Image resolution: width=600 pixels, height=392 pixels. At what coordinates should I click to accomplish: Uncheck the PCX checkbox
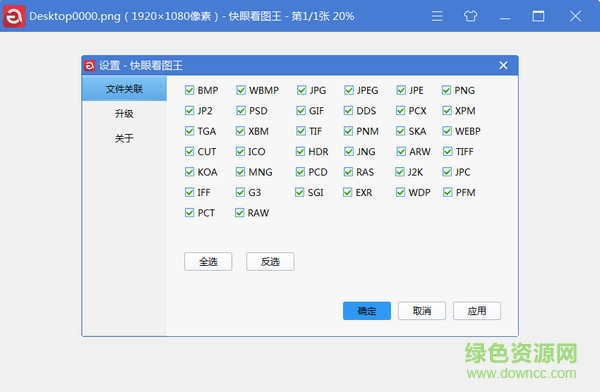point(400,111)
